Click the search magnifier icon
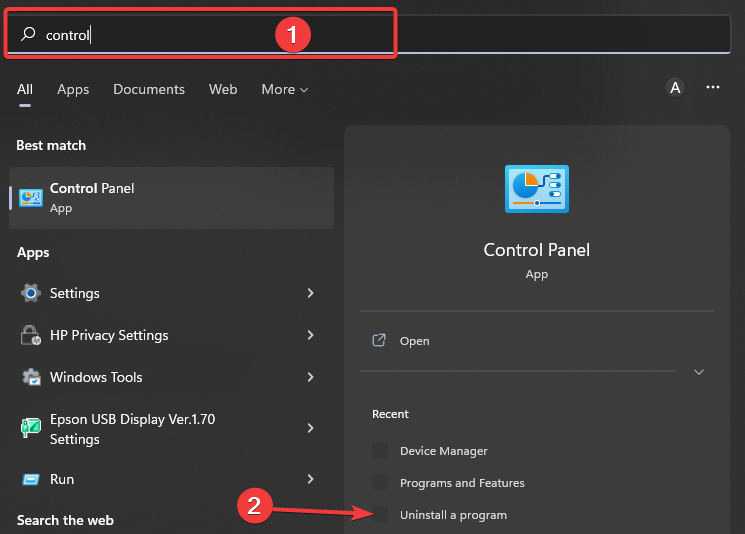The width and height of the screenshot is (745, 534). point(28,34)
